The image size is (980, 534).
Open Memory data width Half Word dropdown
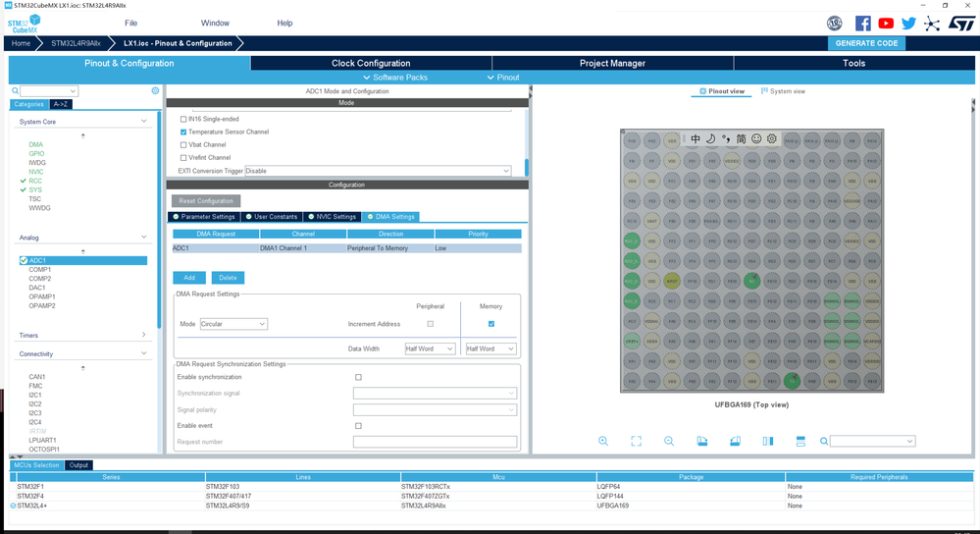(490, 348)
